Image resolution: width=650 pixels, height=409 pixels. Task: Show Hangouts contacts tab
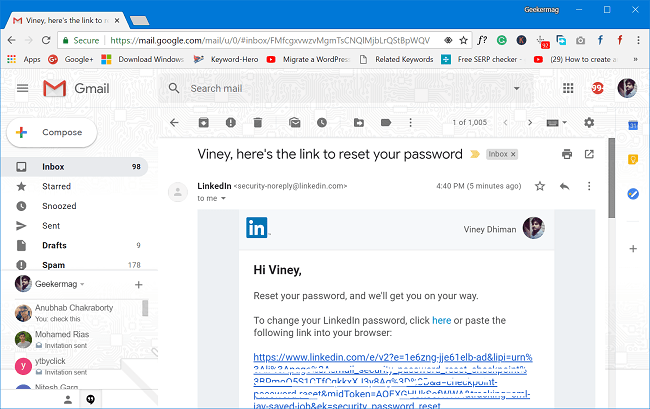(68, 399)
